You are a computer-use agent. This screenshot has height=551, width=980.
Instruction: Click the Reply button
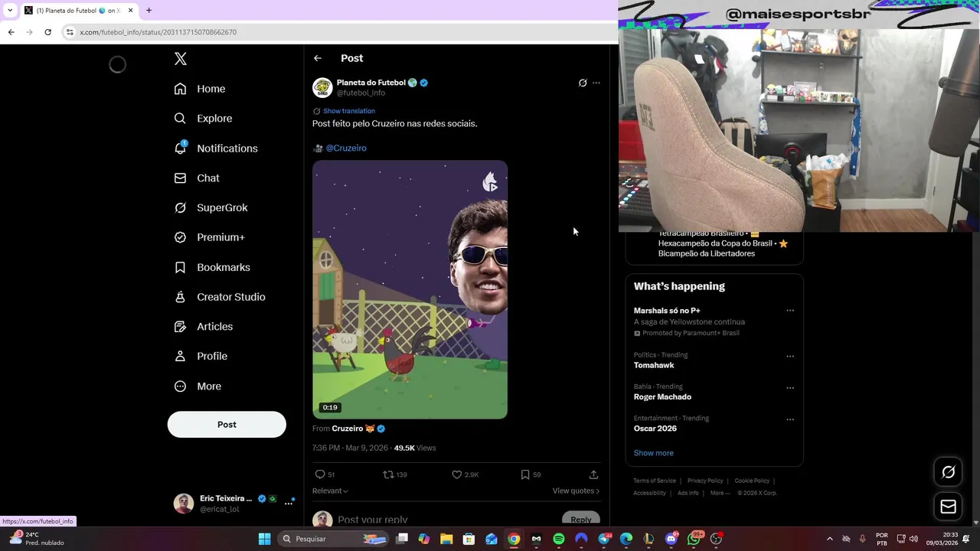pos(580,520)
